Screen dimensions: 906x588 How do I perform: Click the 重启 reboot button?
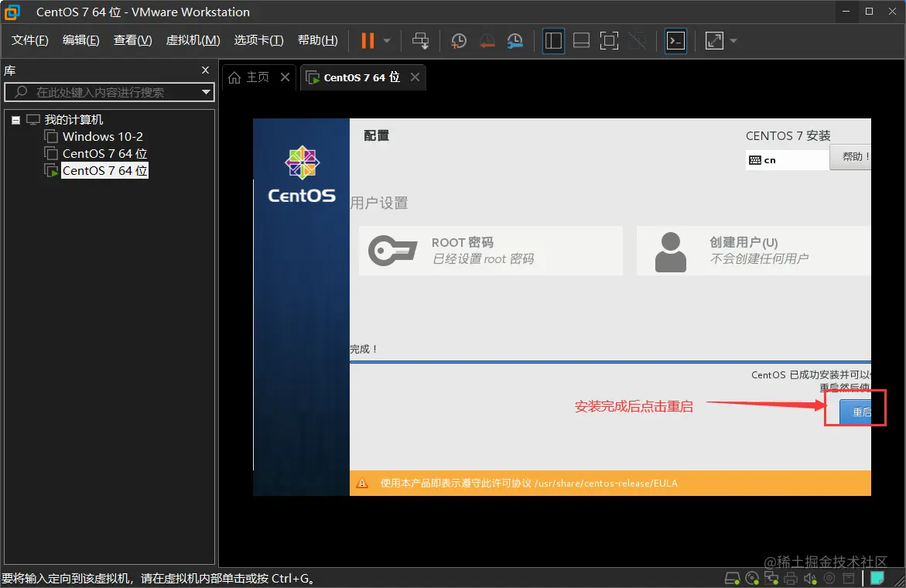[855, 412]
